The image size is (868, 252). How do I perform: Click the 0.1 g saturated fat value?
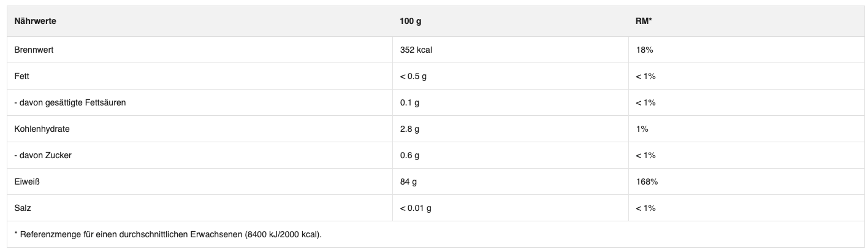(x=409, y=102)
